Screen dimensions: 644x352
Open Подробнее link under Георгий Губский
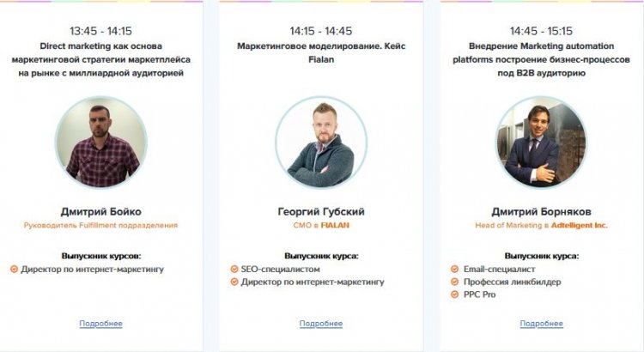click(x=321, y=324)
